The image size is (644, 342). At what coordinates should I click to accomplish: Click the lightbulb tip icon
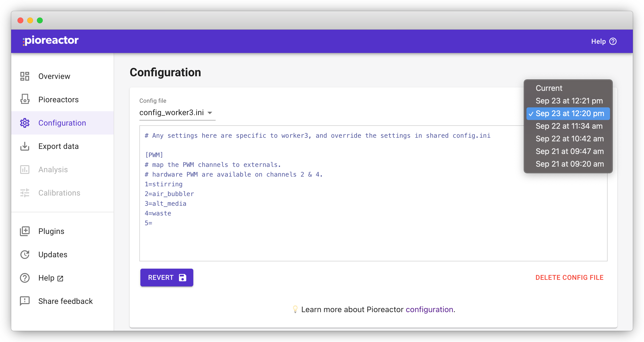(x=295, y=309)
